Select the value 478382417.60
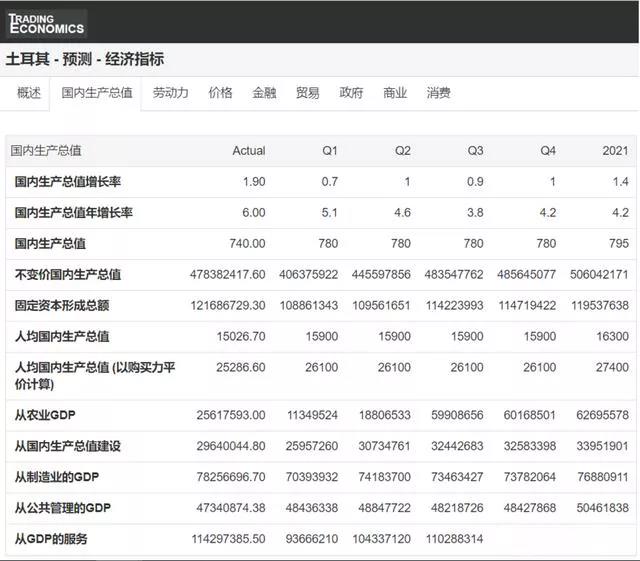Viewport: 640px width, 561px height. point(228,274)
